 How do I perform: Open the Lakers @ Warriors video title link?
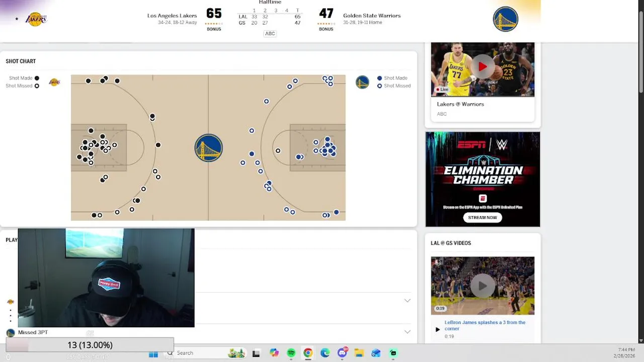tap(460, 104)
